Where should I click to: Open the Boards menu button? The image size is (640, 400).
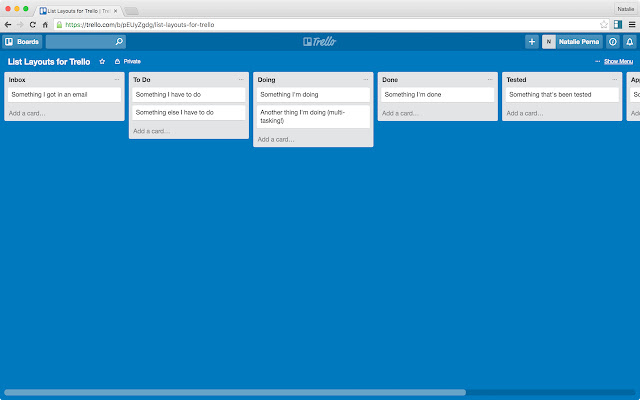point(22,42)
